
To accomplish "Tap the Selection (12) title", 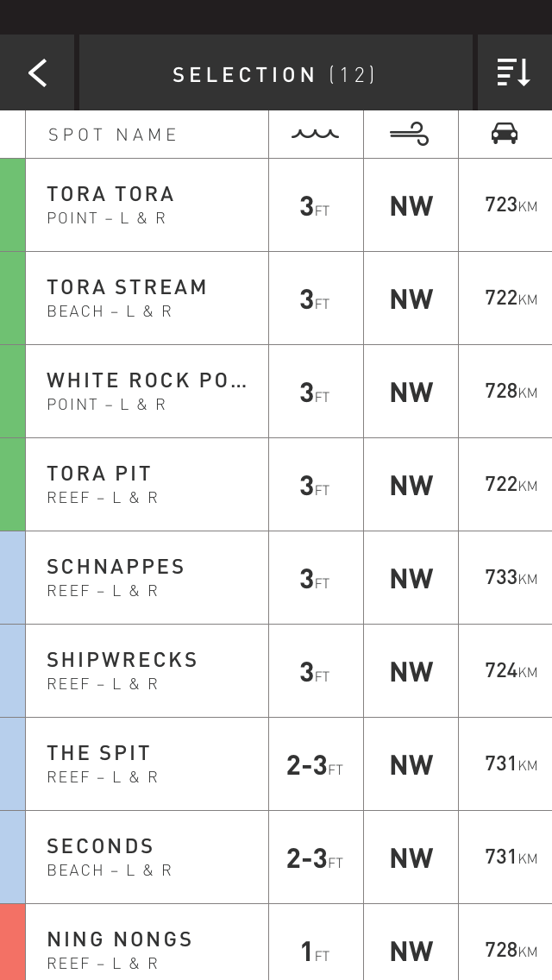I will (x=274, y=74).
